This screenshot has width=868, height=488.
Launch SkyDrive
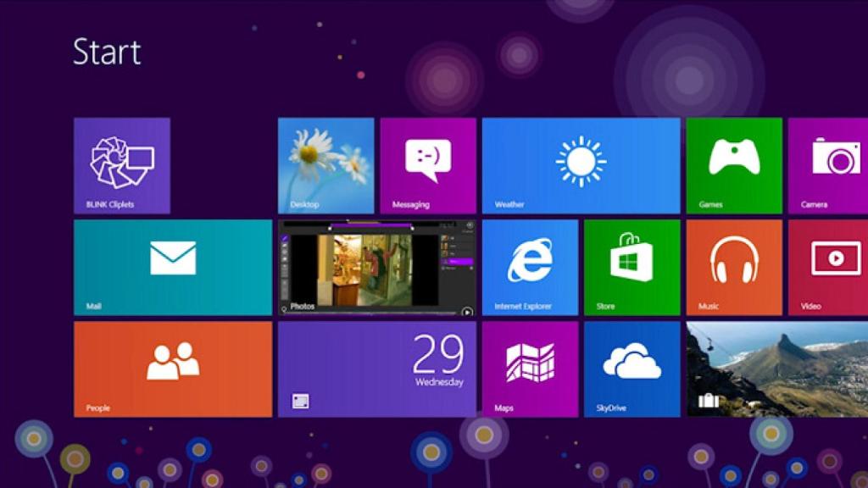(x=631, y=369)
